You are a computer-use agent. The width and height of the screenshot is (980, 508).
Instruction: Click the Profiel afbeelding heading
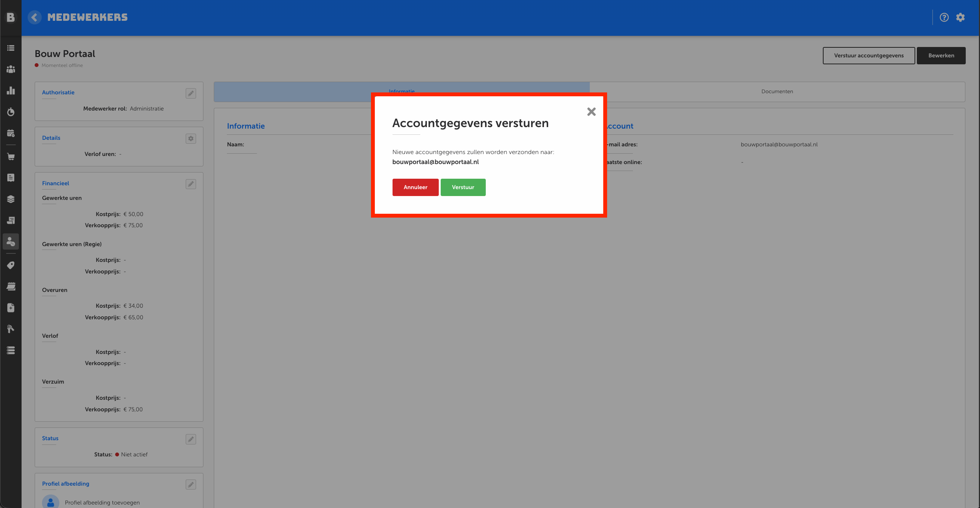point(65,484)
